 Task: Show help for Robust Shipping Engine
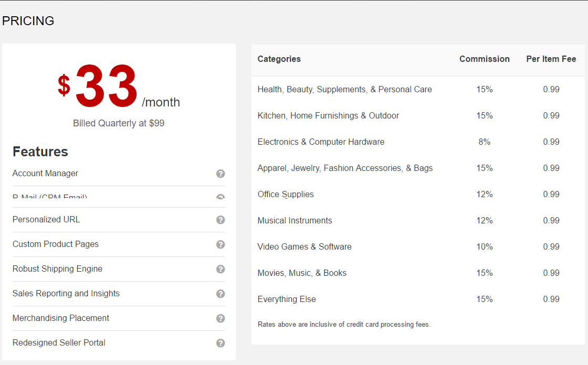pos(220,269)
